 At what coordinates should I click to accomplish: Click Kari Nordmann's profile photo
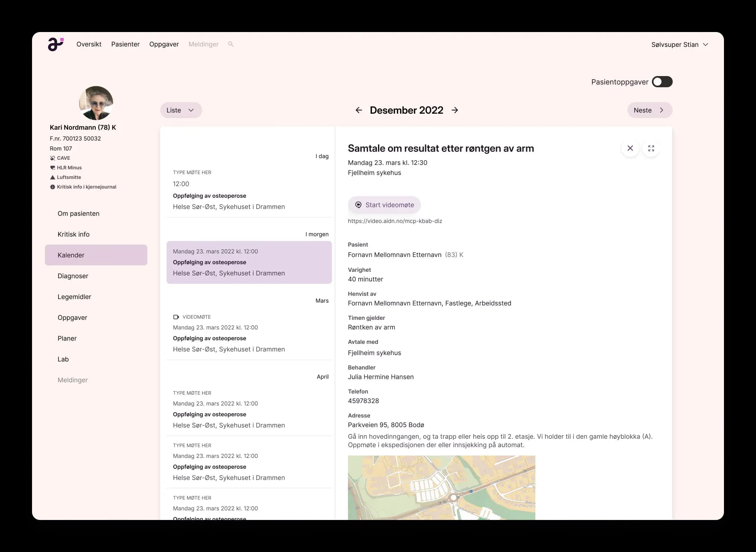click(96, 103)
